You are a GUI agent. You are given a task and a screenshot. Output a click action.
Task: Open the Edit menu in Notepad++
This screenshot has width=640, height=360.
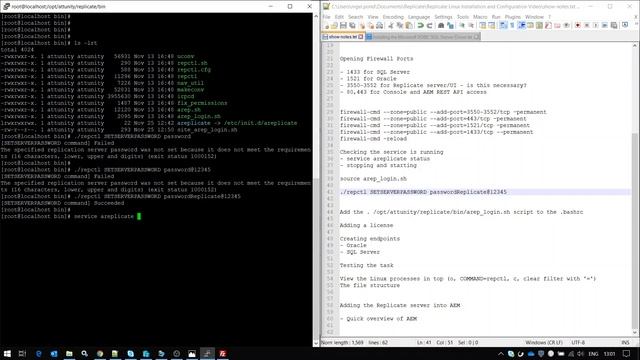pyautogui.click(x=339, y=17)
